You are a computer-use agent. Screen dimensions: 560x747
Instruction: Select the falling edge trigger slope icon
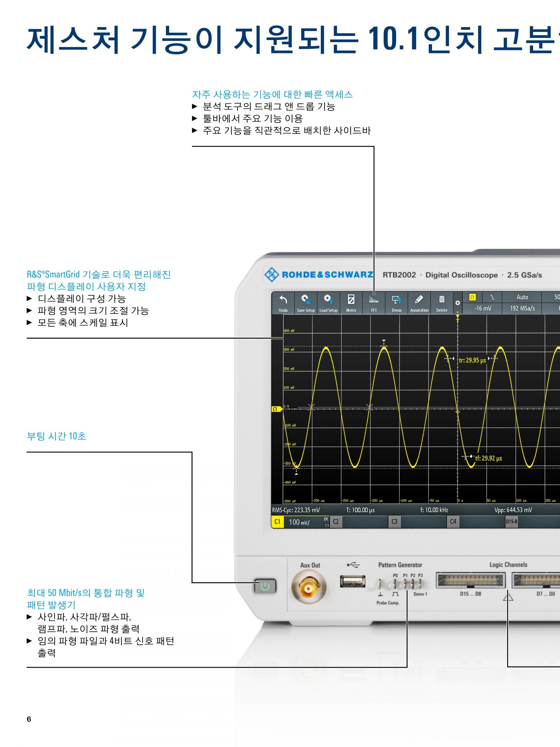[492, 297]
